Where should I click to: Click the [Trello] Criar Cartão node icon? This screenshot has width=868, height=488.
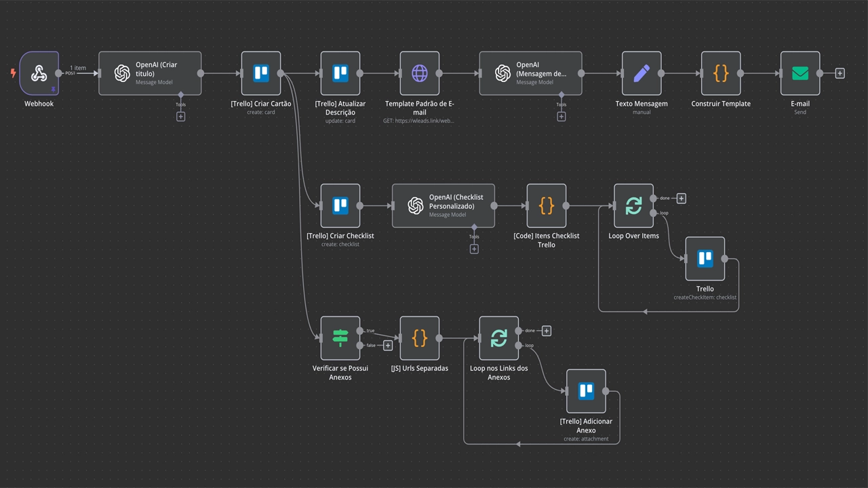(261, 73)
